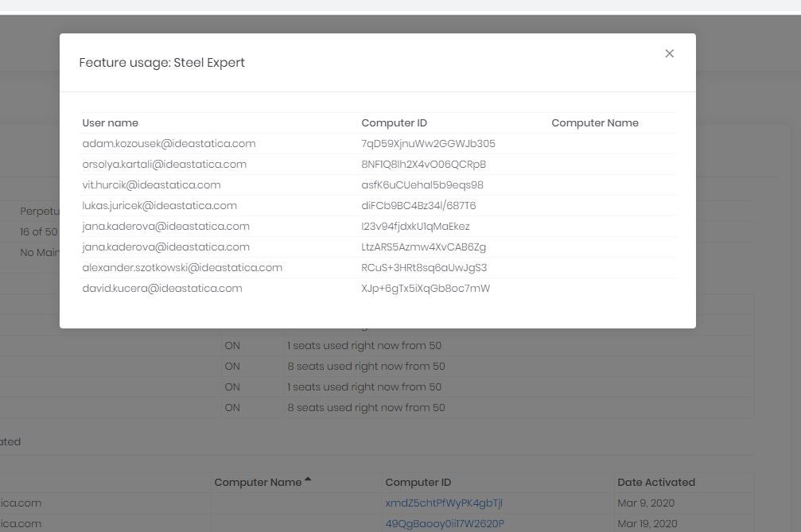Viewport: 801px width, 532px height.
Task: Select computer ID XJp+6gTx5iXqGb8oc7mW
Action: (426, 288)
